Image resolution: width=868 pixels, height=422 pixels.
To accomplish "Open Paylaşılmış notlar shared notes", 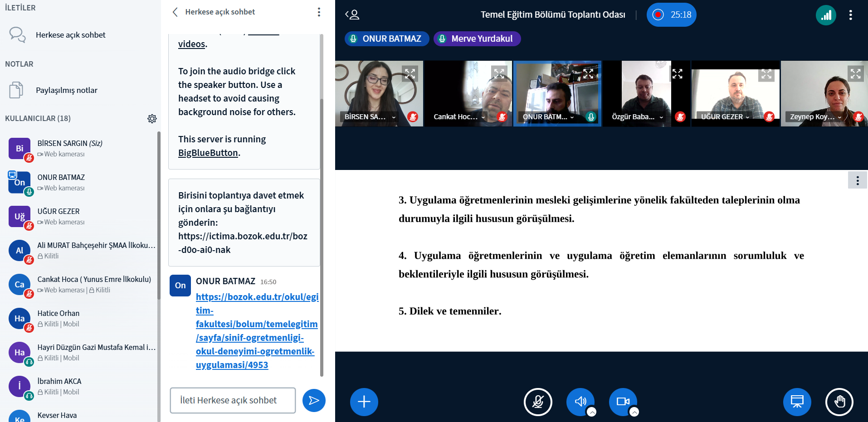I will (66, 90).
